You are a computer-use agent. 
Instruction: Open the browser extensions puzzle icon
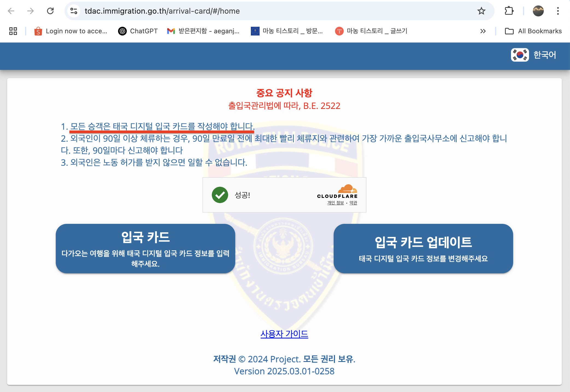pyautogui.click(x=509, y=11)
